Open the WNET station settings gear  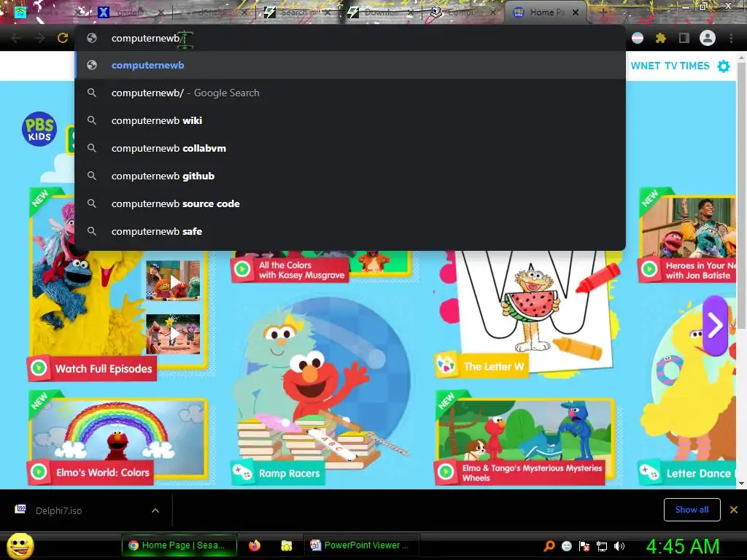(x=724, y=66)
